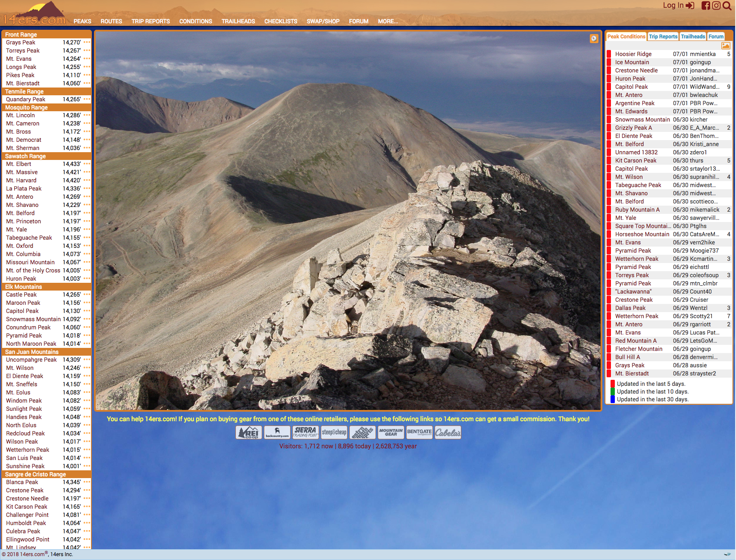Open the dots menu for Pikes Peak
Screen dimensions: 736x560
pyautogui.click(x=87, y=75)
